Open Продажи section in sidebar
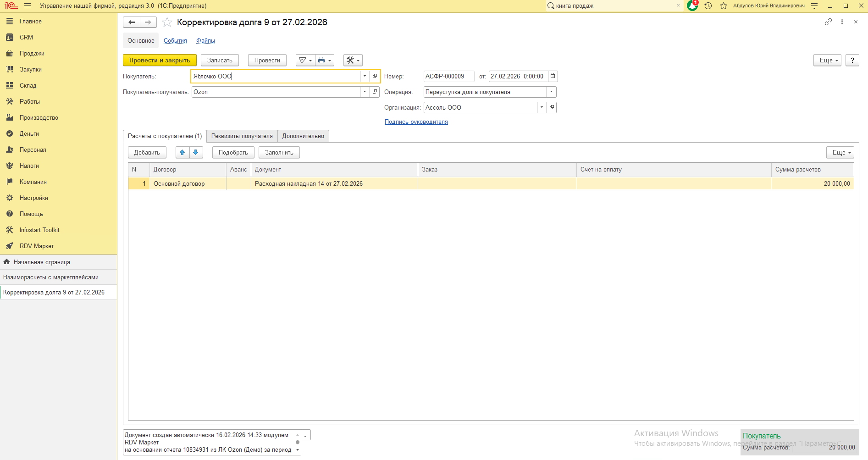 click(32, 53)
